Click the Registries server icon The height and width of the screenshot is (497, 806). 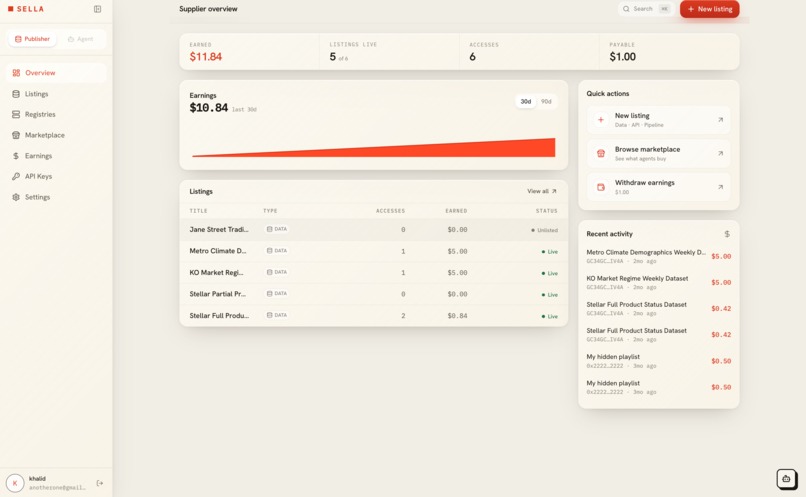16,115
